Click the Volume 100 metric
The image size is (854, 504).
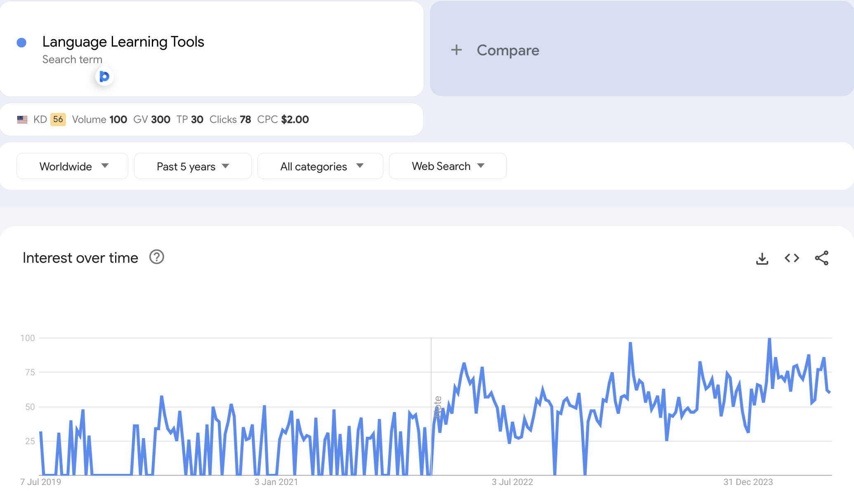tap(99, 120)
